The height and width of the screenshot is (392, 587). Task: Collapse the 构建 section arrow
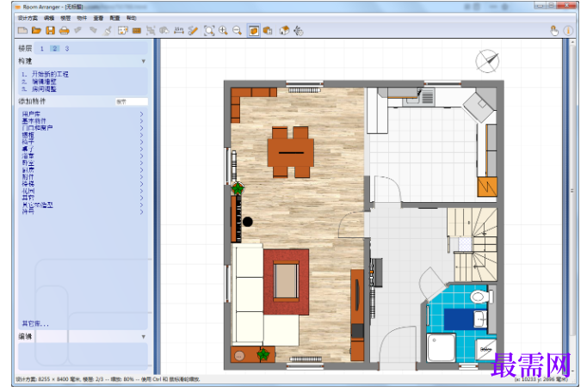pos(144,61)
